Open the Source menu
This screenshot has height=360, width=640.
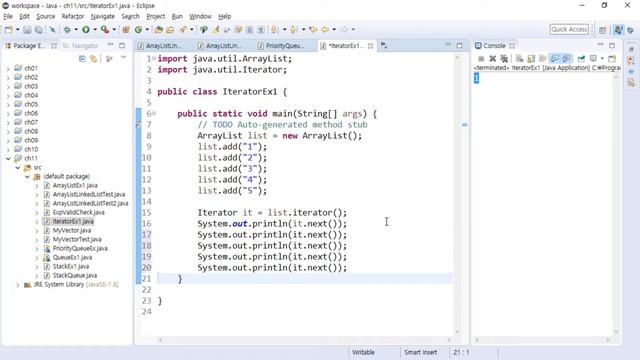point(45,16)
